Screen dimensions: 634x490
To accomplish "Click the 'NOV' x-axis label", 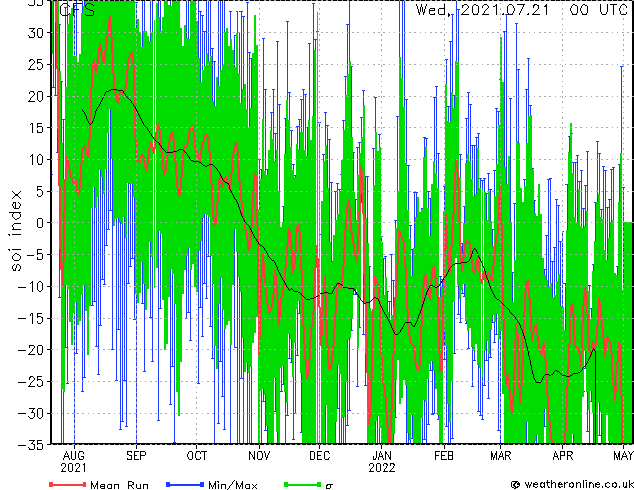I will tap(259, 456).
